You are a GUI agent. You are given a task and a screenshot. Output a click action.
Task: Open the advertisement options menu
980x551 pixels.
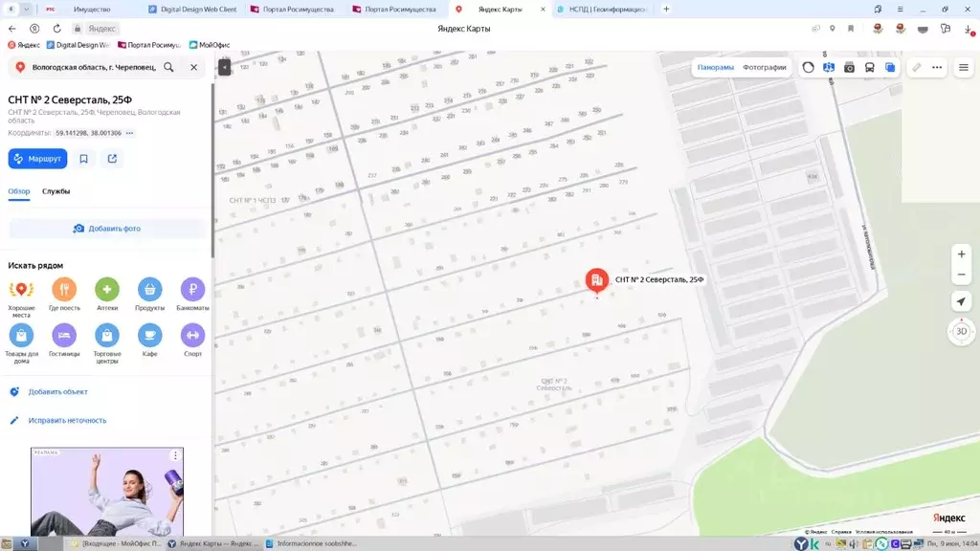(x=176, y=455)
